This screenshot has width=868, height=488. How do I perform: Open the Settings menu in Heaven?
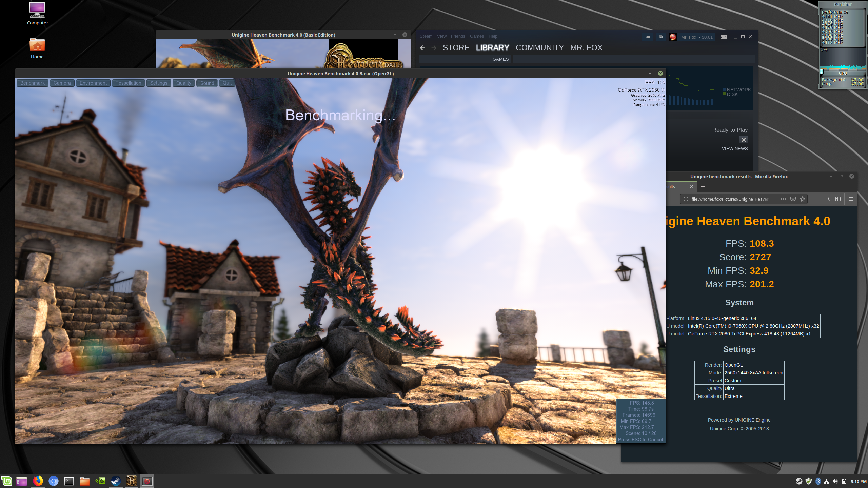point(159,83)
